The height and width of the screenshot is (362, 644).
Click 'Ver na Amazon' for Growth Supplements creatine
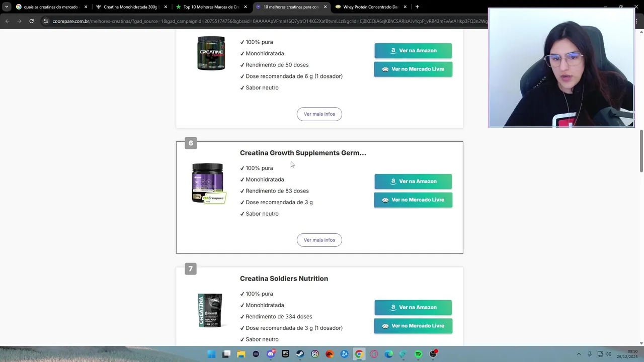pyautogui.click(x=413, y=182)
